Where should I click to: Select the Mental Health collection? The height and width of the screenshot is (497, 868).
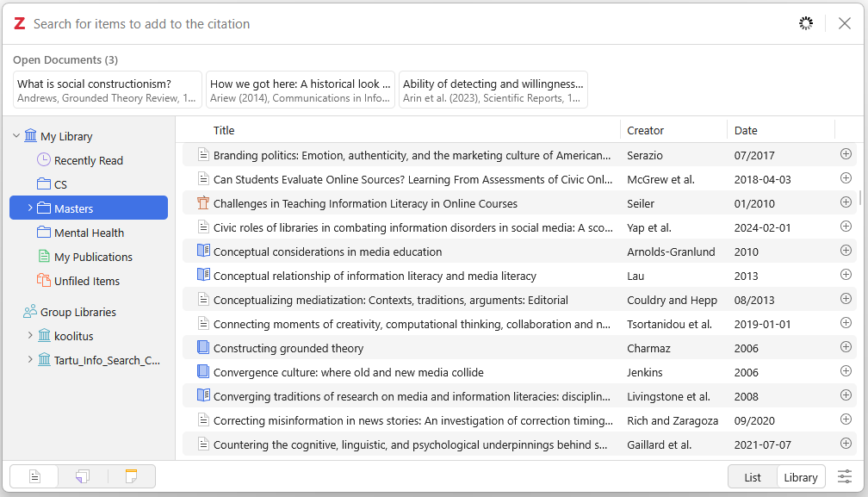pyautogui.click(x=89, y=233)
